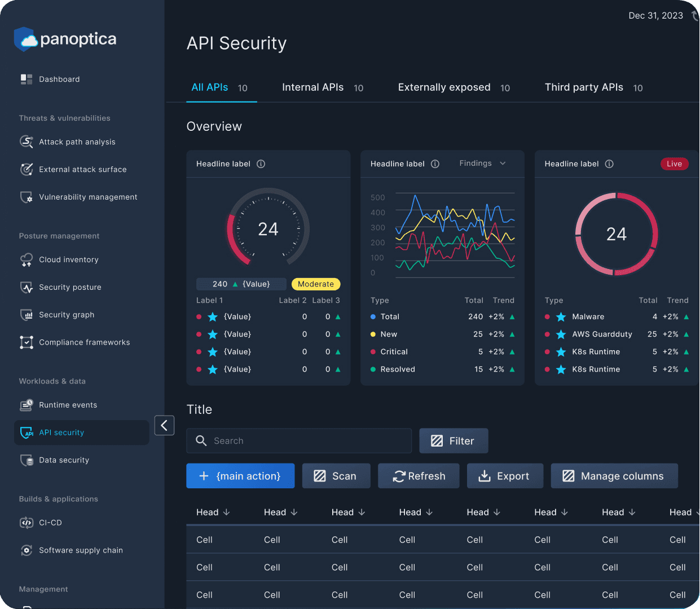Switch to the Externally exposed tab
The height and width of the screenshot is (609, 700).
(444, 87)
